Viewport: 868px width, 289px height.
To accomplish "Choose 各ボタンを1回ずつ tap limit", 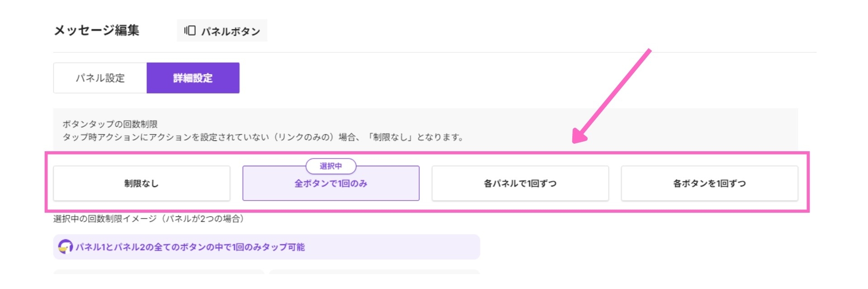I will tap(709, 183).
